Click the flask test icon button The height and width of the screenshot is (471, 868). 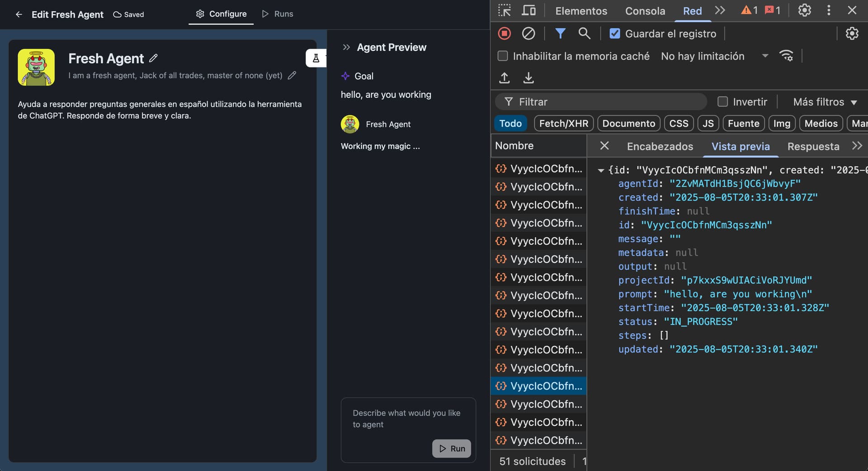tap(316, 58)
